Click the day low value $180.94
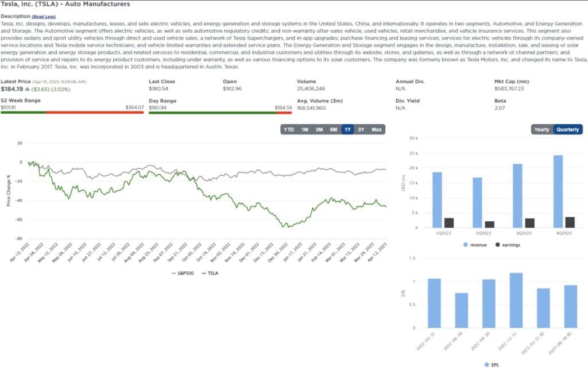The image size is (588, 369). (x=157, y=107)
